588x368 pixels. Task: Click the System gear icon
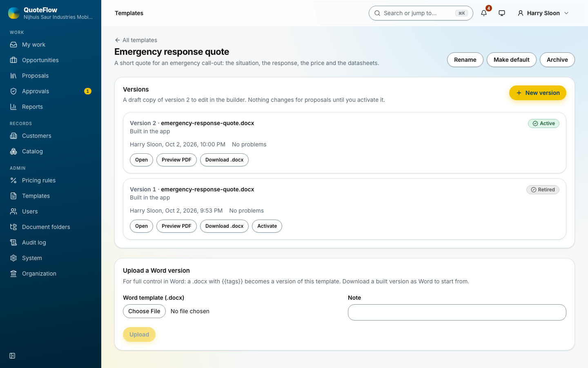[x=13, y=258]
